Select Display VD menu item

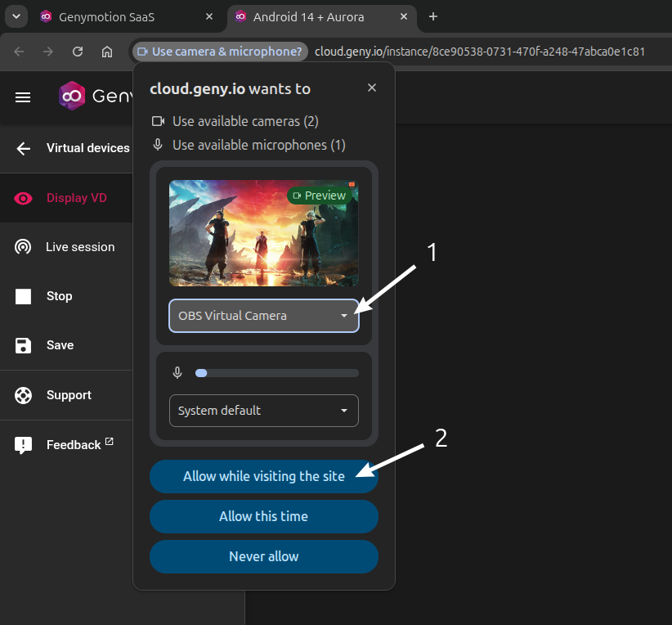click(x=66, y=198)
